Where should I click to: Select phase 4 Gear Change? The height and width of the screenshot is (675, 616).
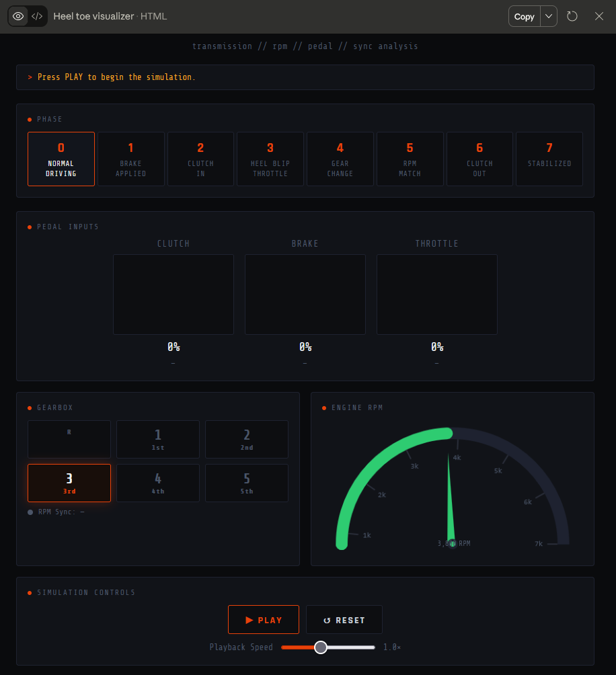(x=340, y=159)
